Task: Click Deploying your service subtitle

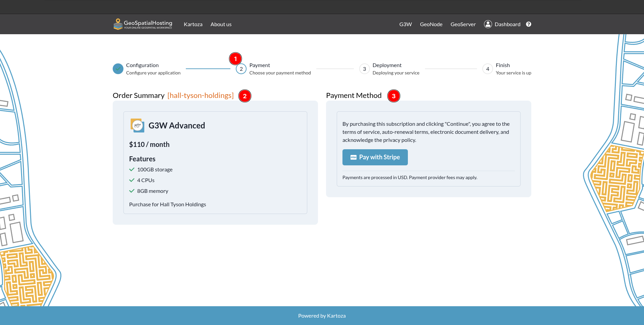Action: [x=396, y=73]
